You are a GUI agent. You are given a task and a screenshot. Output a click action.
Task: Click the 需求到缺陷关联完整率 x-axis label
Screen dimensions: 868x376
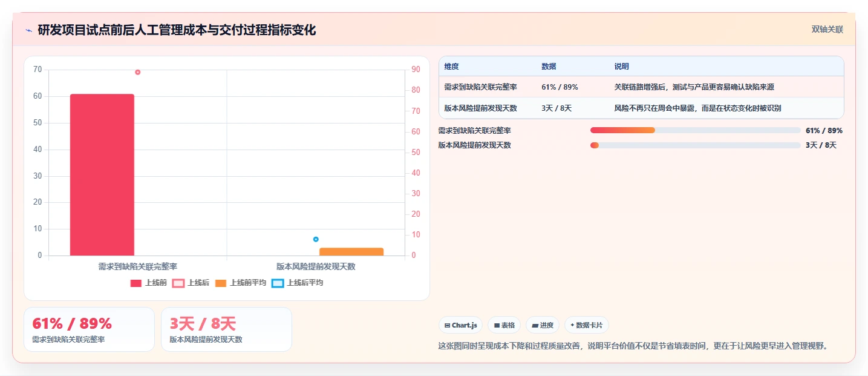(x=138, y=266)
